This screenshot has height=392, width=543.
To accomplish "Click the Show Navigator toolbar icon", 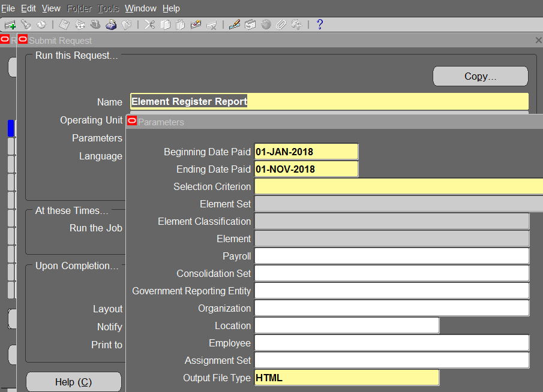I will coord(41,25).
